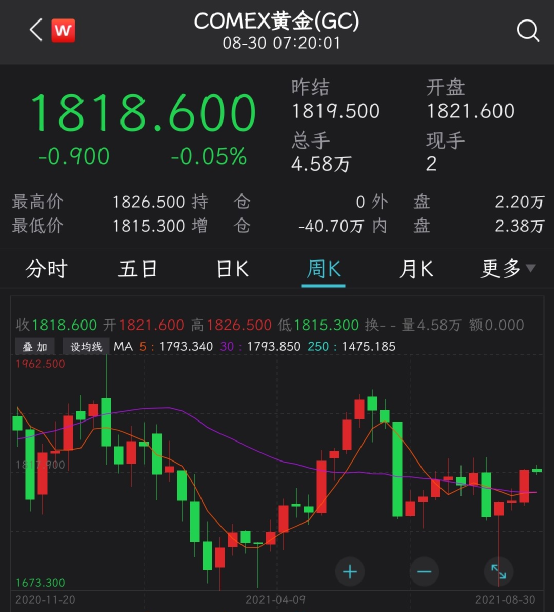Switch to 日K daily chart
This screenshot has height=612, width=554.
[x=232, y=269]
